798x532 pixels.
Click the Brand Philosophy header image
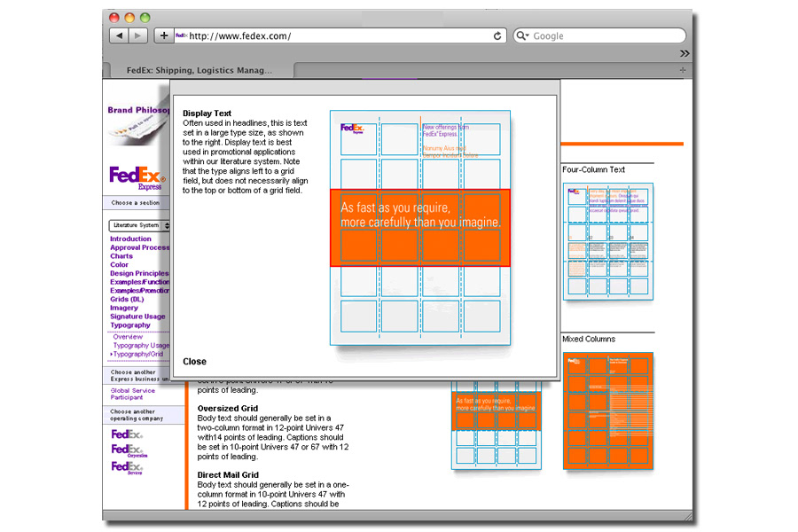click(138, 122)
